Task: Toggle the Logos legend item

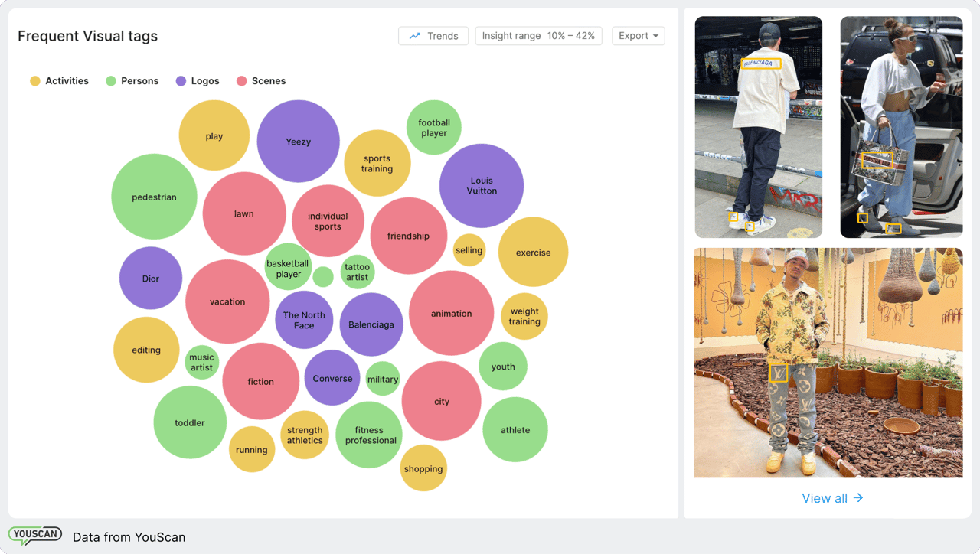Action: [x=198, y=81]
